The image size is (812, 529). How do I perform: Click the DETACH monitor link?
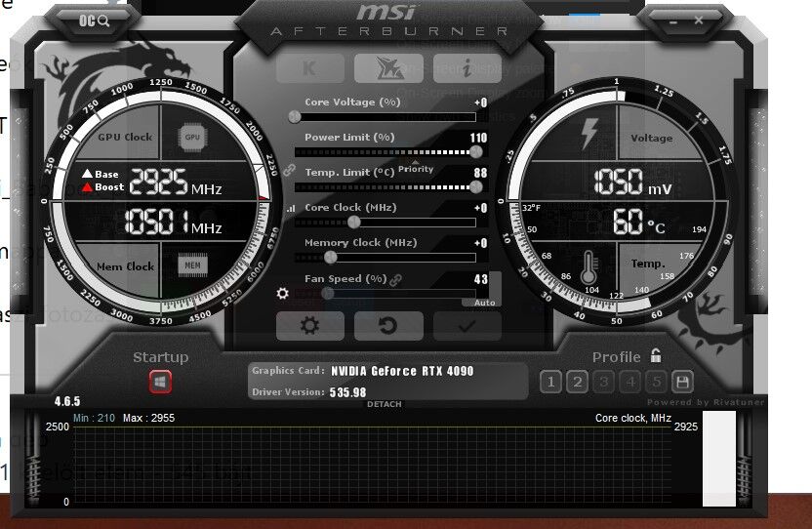[x=385, y=404]
